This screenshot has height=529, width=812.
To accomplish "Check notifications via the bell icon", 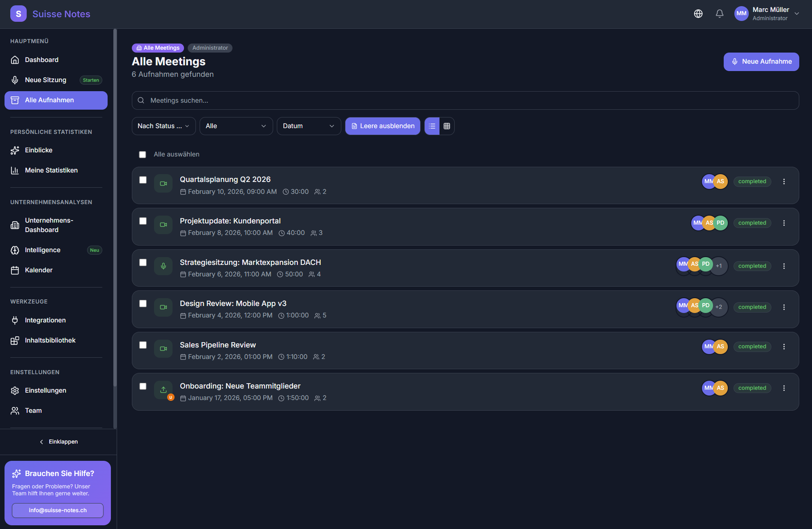I will 720,14.
